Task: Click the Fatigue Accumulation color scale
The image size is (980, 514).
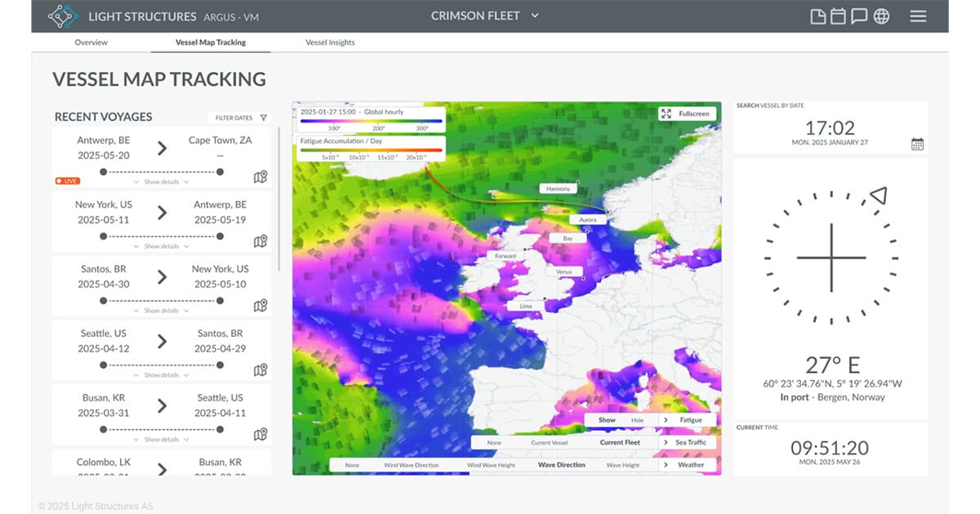Action: [x=370, y=149]
